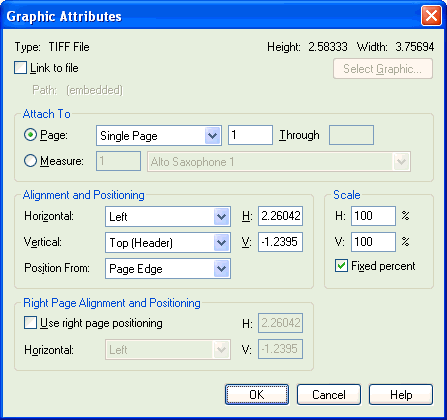Close the Graphic Attributes dialog

tap(431, 16)
